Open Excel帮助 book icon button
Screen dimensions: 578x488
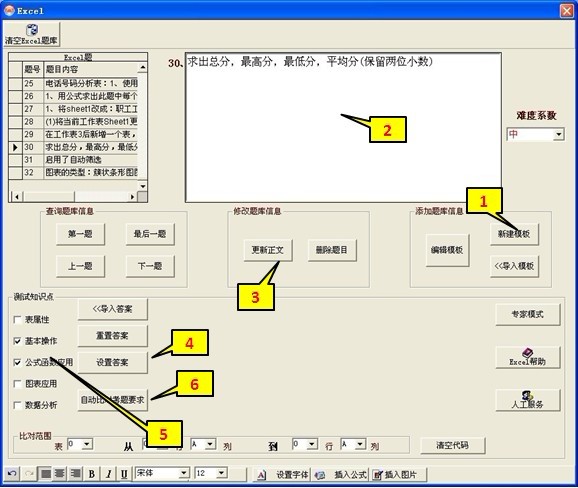pos(527,357)
